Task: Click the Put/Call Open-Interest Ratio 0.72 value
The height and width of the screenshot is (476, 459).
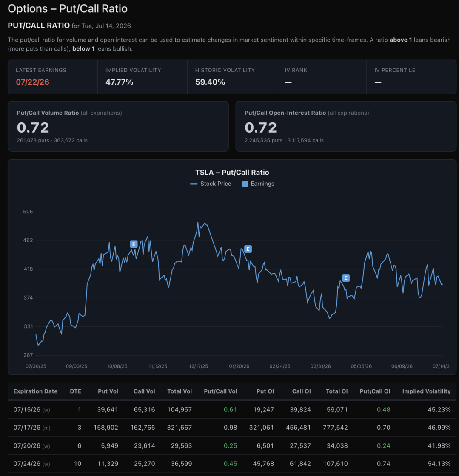Action: (x=261, y=127)
